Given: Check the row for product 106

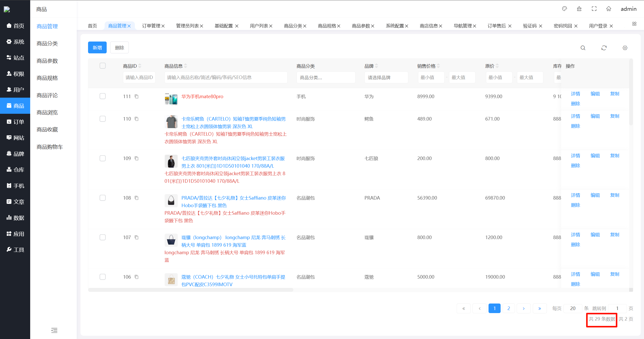Looking at the screenshot, I should (x=103, y=277).
